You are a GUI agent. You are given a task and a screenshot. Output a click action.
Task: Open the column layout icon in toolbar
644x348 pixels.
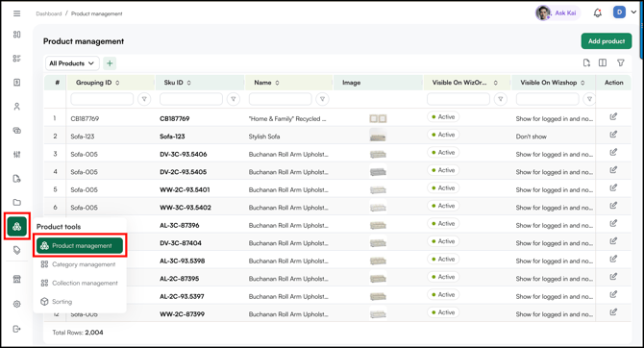[603, 62]
